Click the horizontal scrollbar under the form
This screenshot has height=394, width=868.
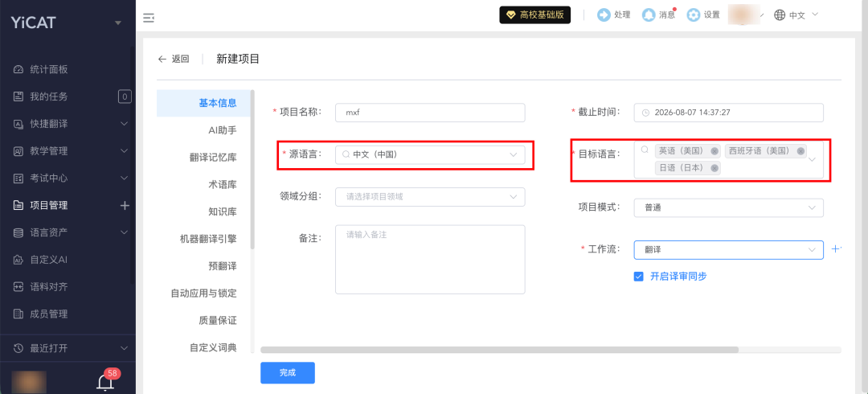coord(499,350)
